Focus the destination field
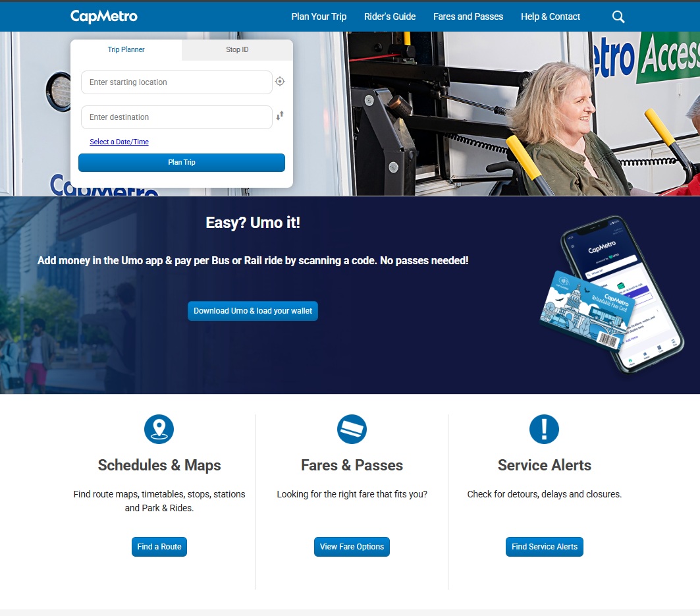The width and height of the screenshot is (700, 616). (176, 117)
